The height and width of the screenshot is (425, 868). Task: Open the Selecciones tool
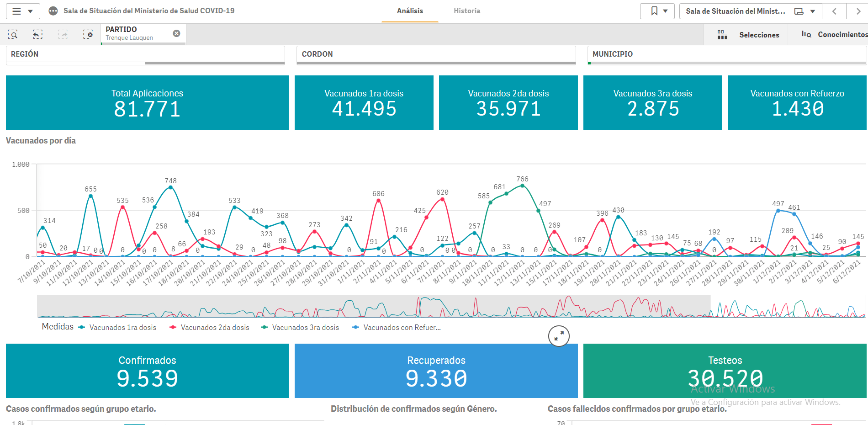pyautogui.click(x=748, y=35)
